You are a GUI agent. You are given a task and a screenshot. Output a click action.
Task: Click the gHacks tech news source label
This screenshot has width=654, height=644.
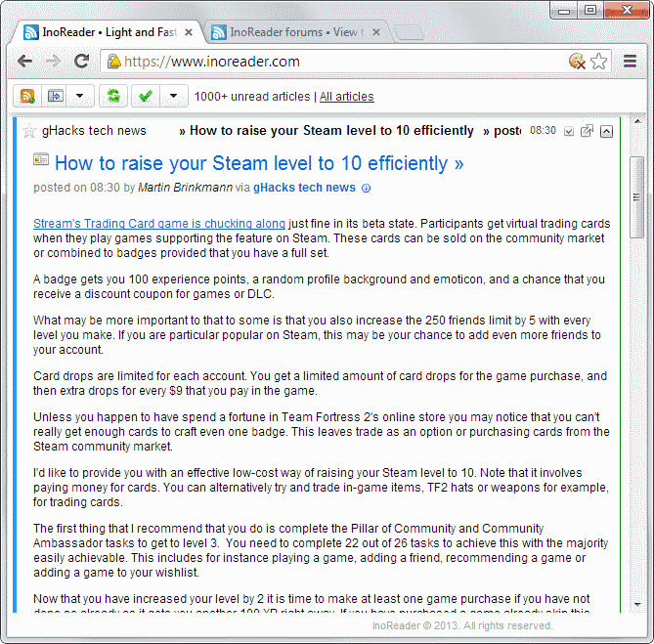94,131
